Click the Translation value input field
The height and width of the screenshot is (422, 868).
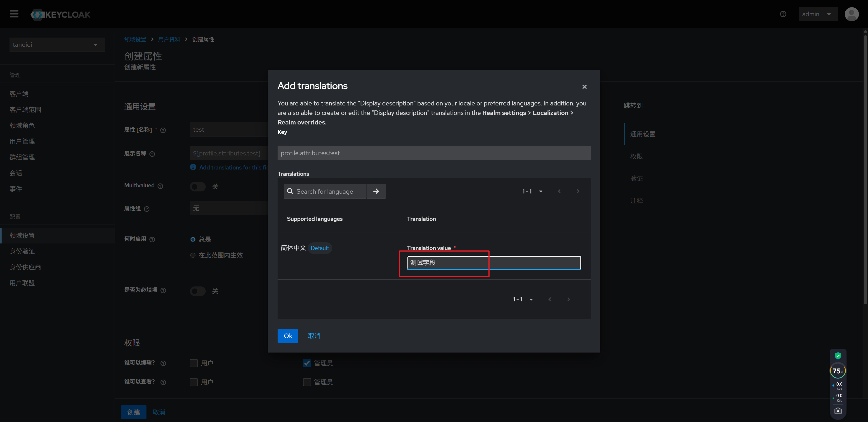pos(494,263)
